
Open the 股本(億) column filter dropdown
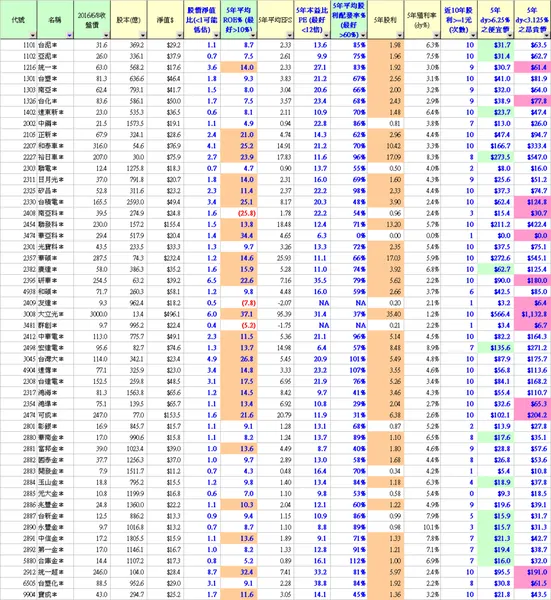pos(143,36)
